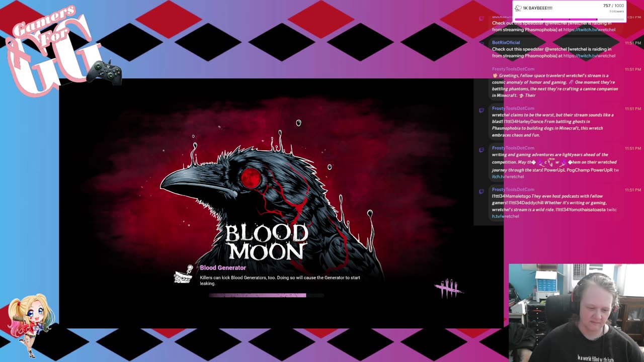The height and width of the screenshot is (362, 644).
Task: Click the BLOOD MOON title text
Action: pos(266,242)
